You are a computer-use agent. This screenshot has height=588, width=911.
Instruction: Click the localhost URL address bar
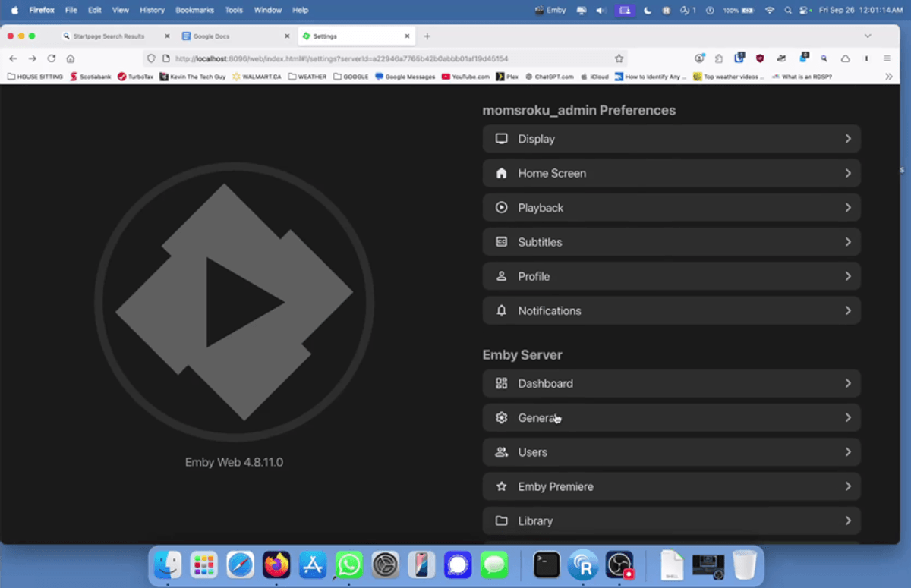click(386, 58)
